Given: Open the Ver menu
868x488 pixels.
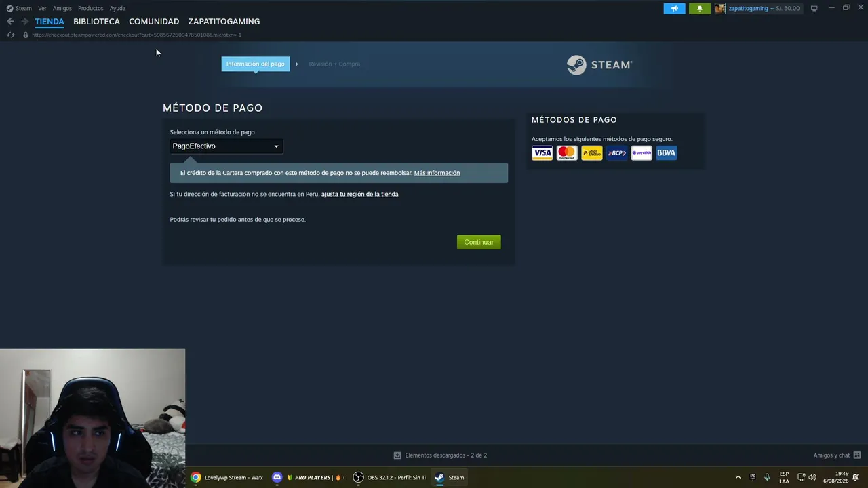Looking at the screenshot, I should coord(42,9).
